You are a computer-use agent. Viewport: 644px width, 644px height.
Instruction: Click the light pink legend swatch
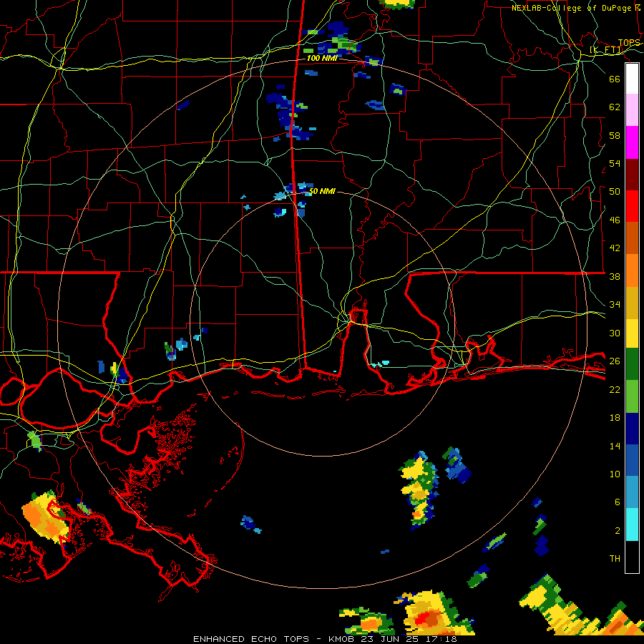pyautogui.click(x=632, y=110)
